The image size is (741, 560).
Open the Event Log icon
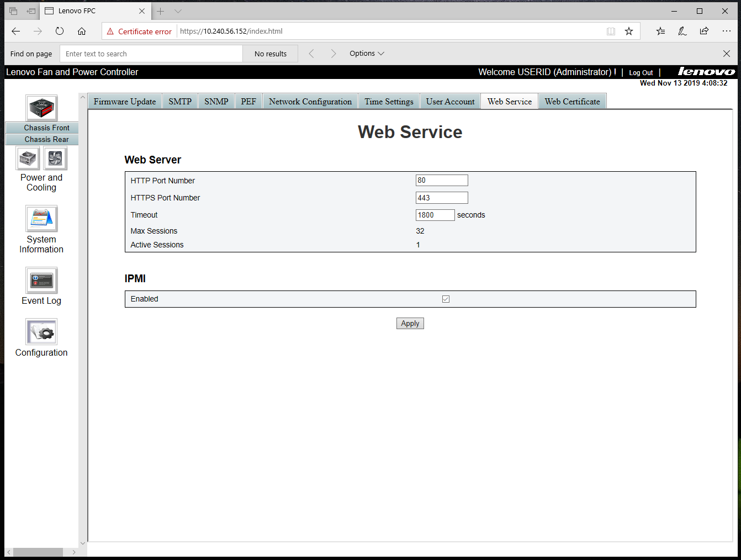click(x=41, y=281)
